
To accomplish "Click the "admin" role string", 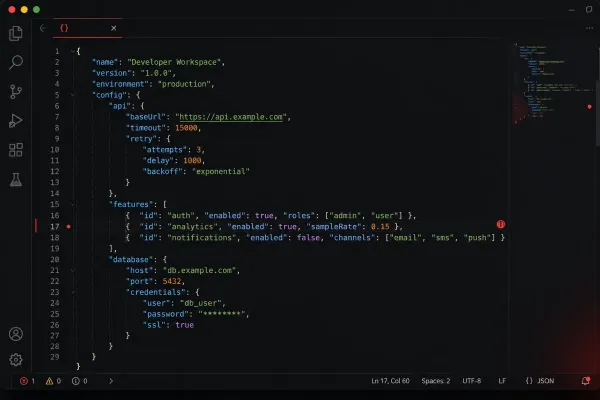I will coord(345,216).
